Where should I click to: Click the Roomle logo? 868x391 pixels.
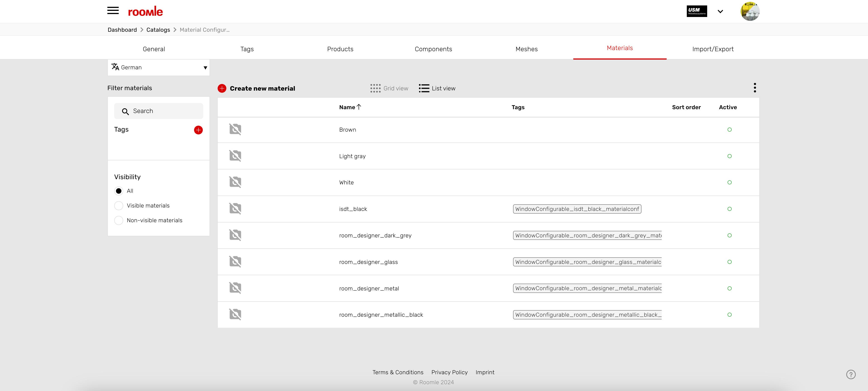[x=145, y=12]
